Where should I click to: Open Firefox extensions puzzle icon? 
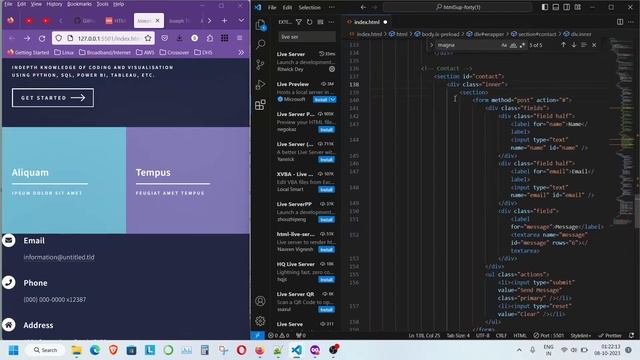point(210,38)
